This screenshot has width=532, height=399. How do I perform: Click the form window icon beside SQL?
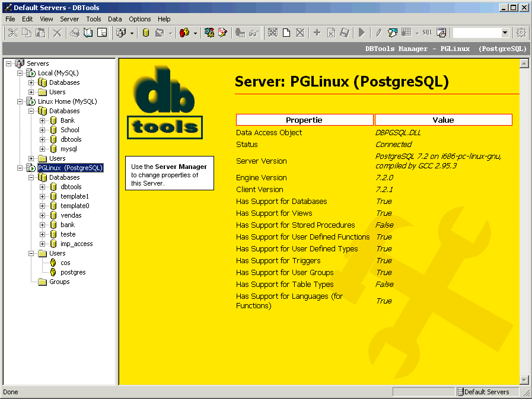441,33
